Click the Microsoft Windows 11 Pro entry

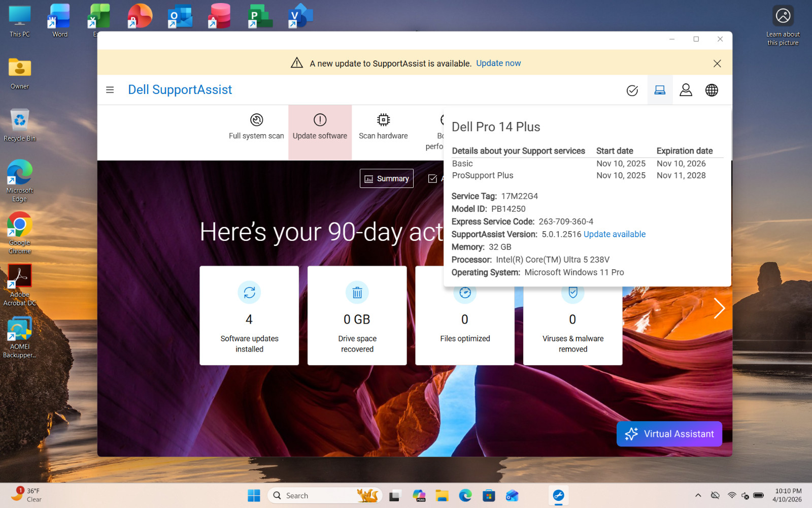574,272
